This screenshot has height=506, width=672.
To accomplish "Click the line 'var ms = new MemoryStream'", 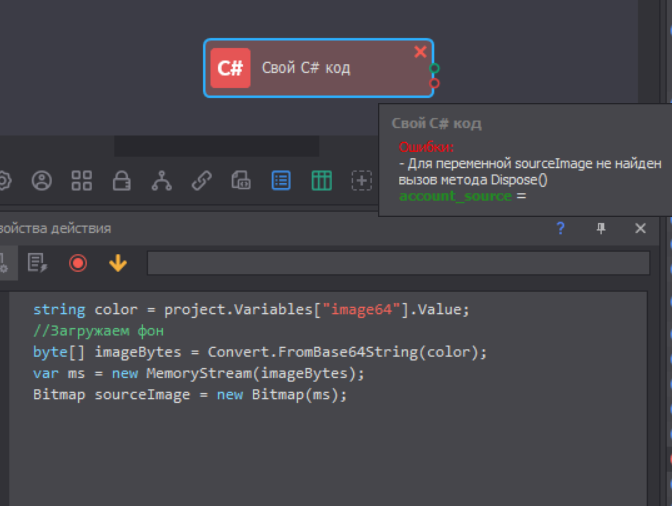I will coord(199,374).
